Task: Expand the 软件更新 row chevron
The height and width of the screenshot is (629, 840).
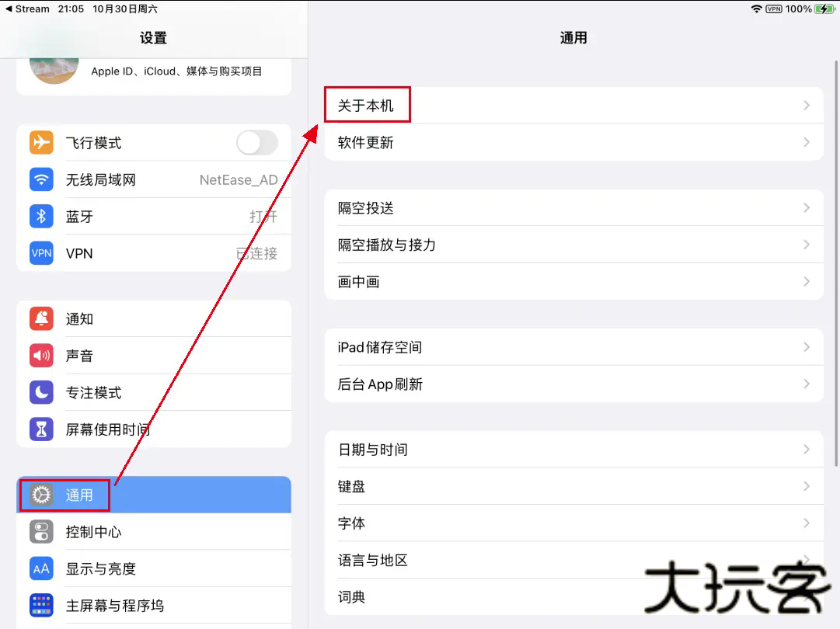Action: click(x=808, y=142)
